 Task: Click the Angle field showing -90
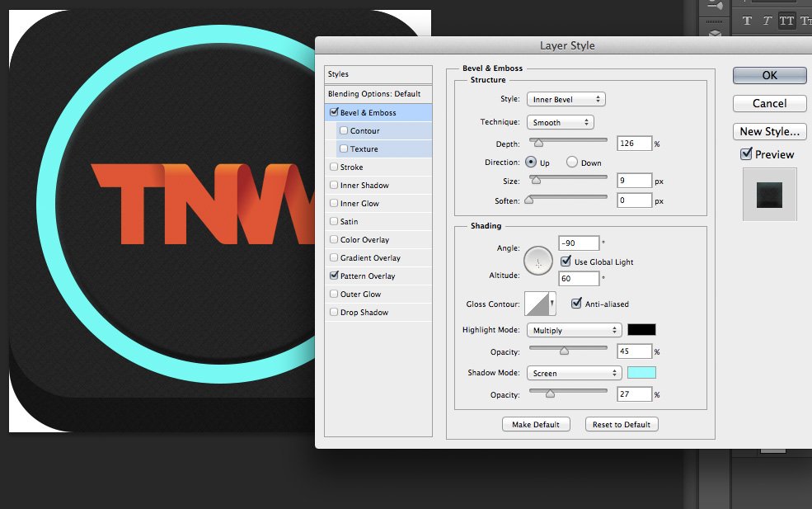(x=579, y=243)
